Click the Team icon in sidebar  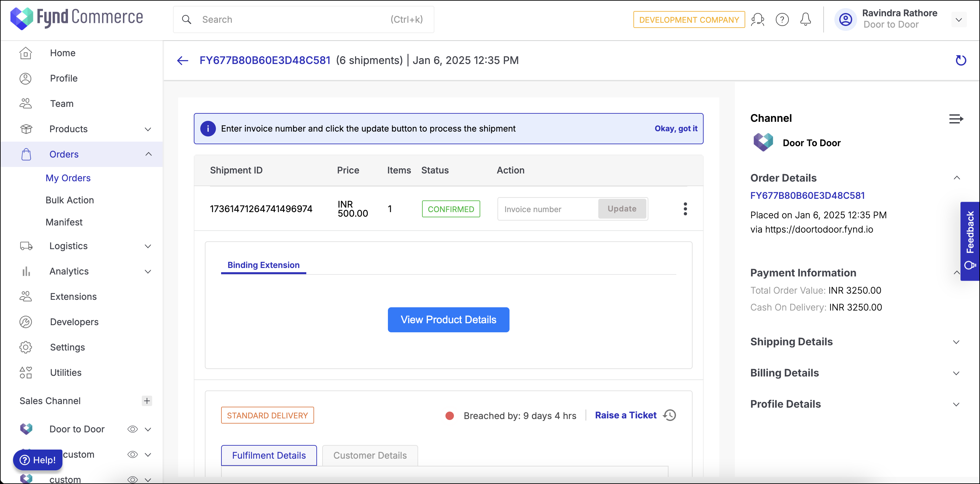pos(25,103)
